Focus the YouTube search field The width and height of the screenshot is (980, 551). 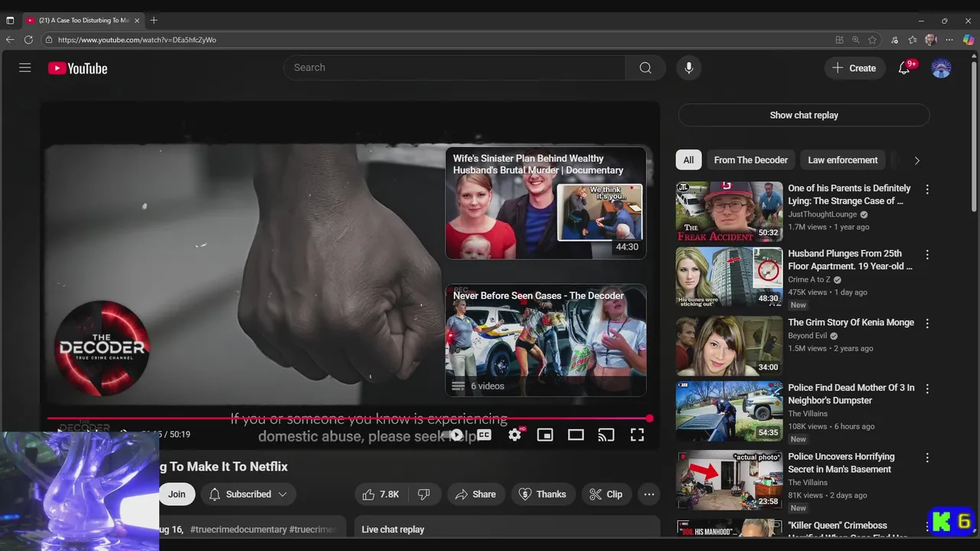(454, 67)
